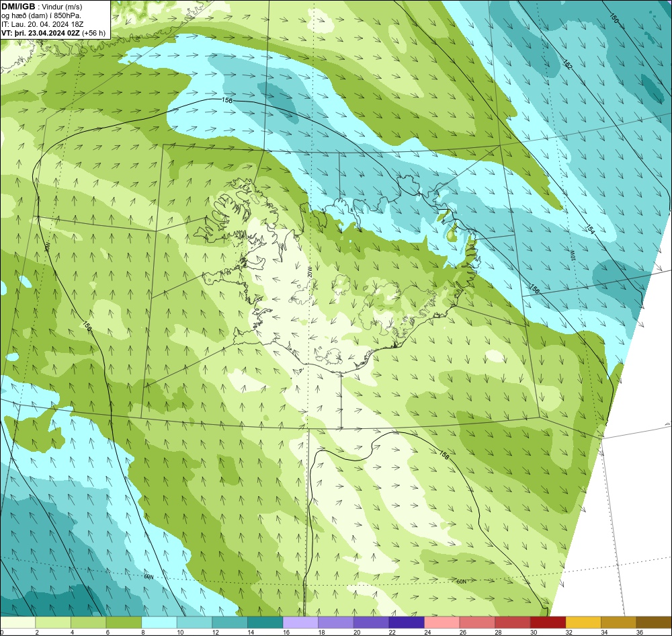Screen dimensions: 672x636
Task: Click the 'VT: þri. 23.04.2024 02Z' valid time
Action: 41,32
